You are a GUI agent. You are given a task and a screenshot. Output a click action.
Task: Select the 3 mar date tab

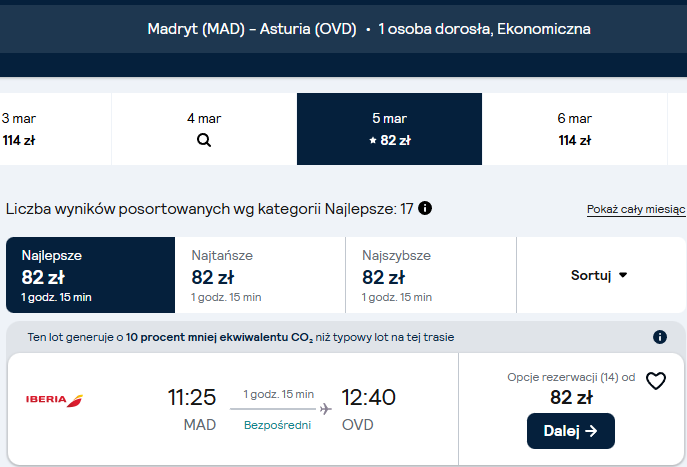tap(55, 129)
